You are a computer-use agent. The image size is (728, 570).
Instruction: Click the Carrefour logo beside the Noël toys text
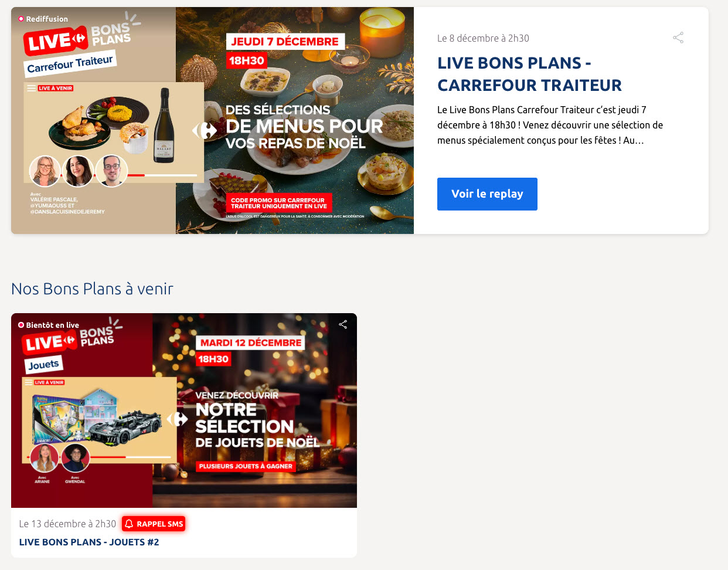178,419
